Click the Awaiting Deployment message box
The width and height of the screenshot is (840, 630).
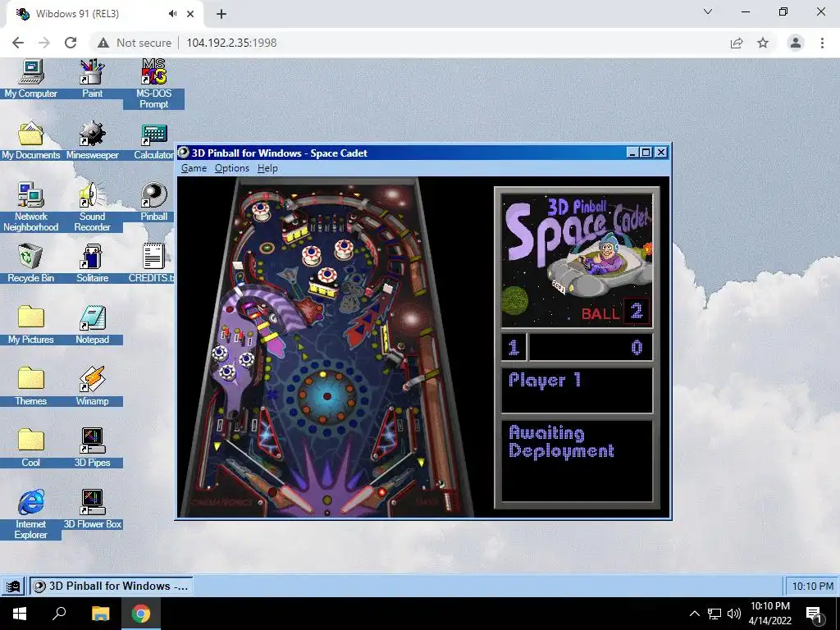coord(577,461)
